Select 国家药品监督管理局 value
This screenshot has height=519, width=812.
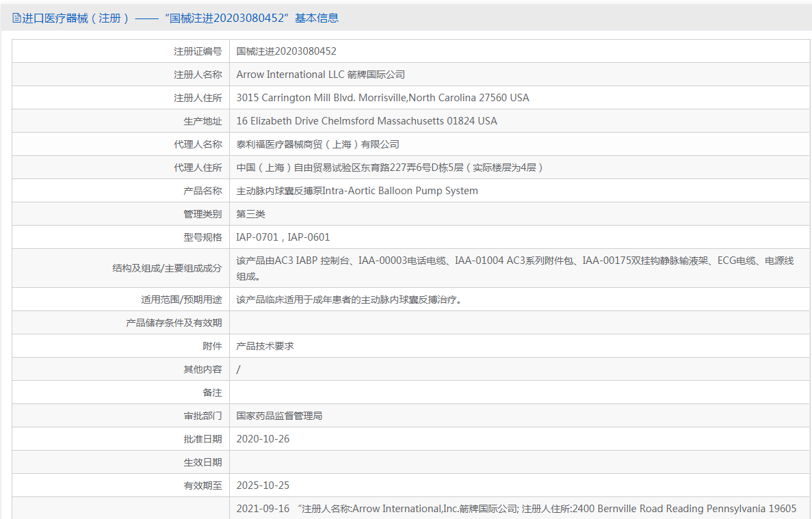[x=279, y=416]
